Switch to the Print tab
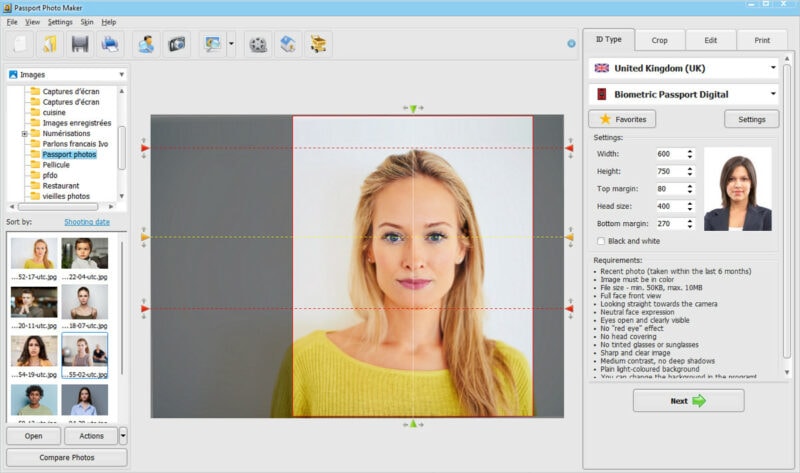 point(762,40)
